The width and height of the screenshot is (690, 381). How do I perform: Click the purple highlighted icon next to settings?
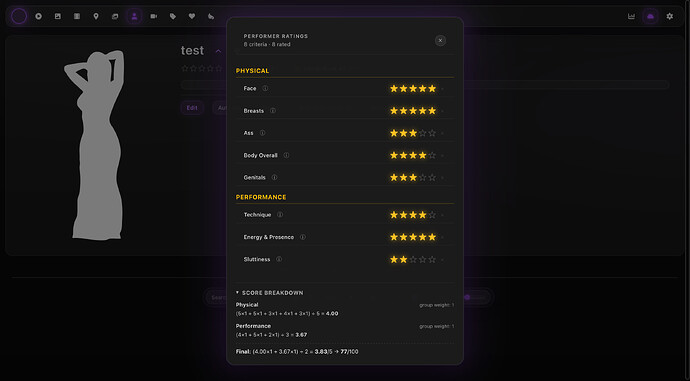(650, 16)
